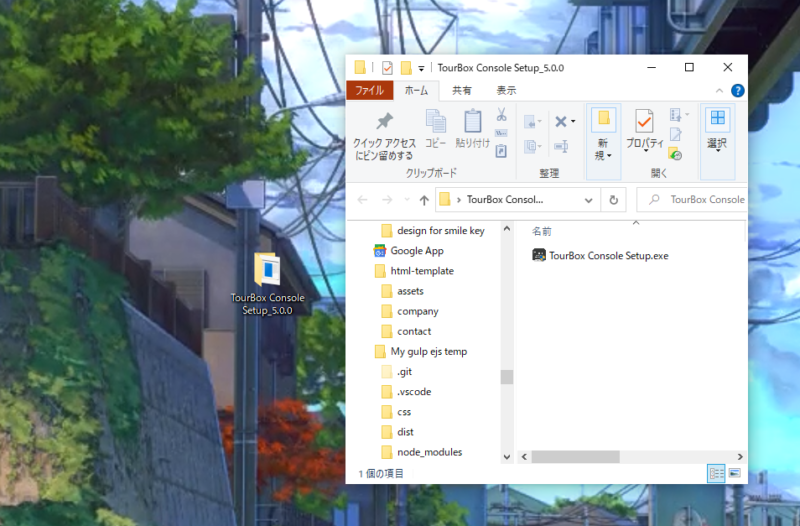
Task: Click the Move to icon
Action: click(532, 122)
